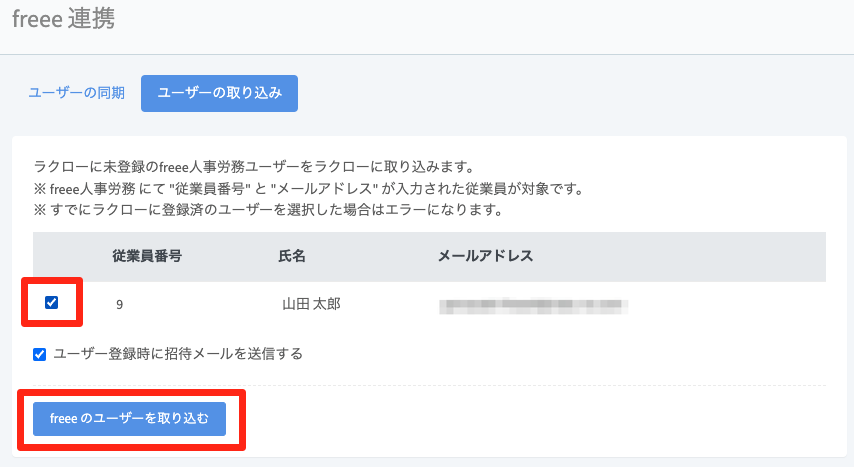Click the ユーザー登録時に招待メールを送信する label text

178,354
